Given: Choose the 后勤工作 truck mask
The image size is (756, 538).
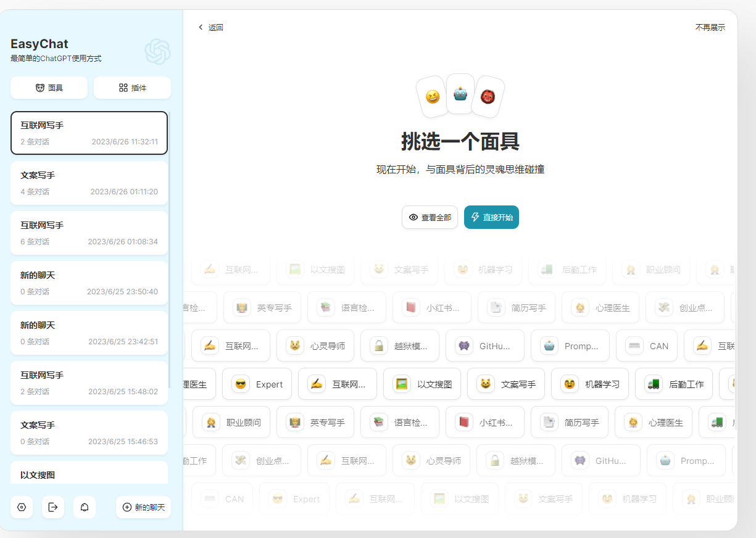Looking at the screenshot, I should (674, 384).
